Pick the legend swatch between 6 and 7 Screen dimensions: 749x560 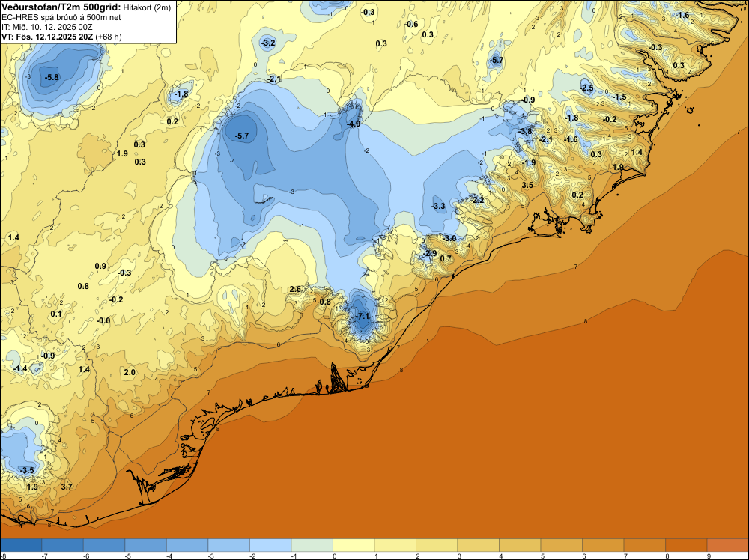(603, 545)
